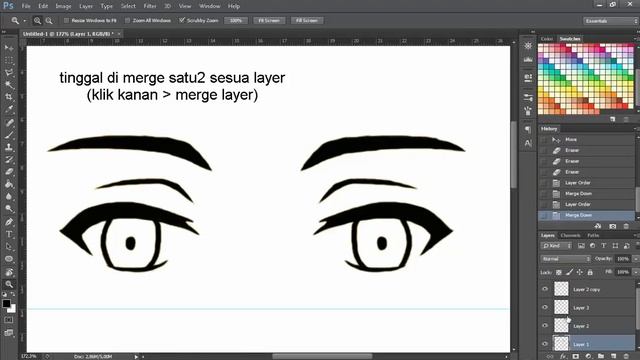Click the zoom percentage field in status bar
Image resolution: width=640 pixels, height=360 pixels.
coord(29,357)
